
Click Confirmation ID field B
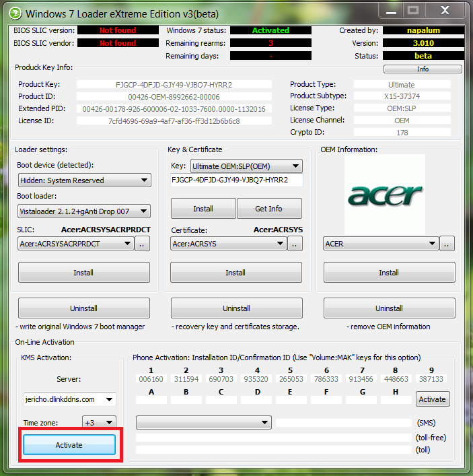pyautogui.click(x=186, y=400)
